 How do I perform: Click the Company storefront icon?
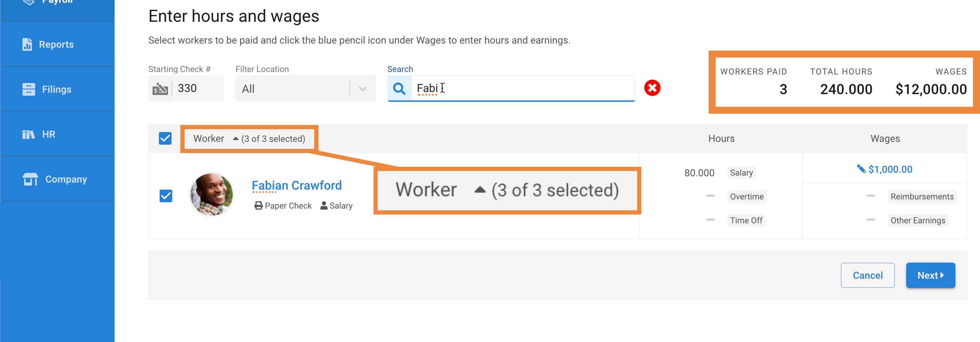(x=30, y=179)
